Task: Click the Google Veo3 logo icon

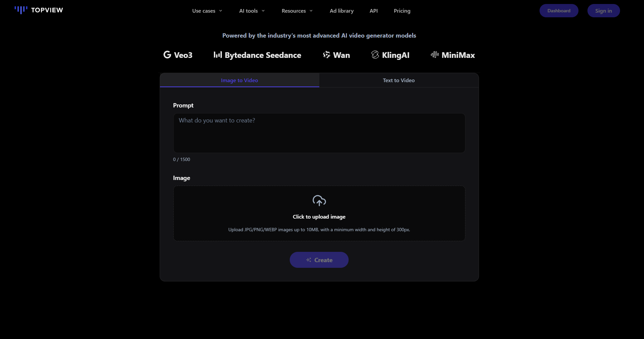Action: point(167,55)
